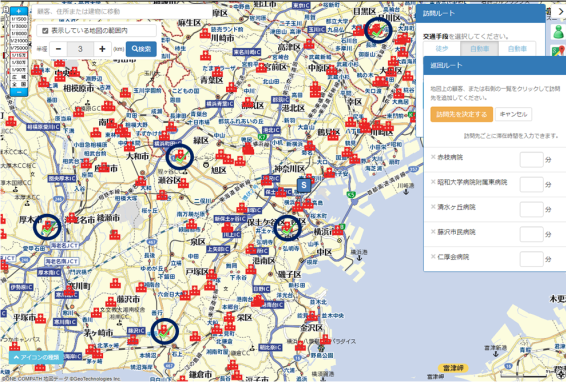Remove 赤枝病院 with its X icon
The width and height of the screenshot is (567, 382).
pos(433,157)
